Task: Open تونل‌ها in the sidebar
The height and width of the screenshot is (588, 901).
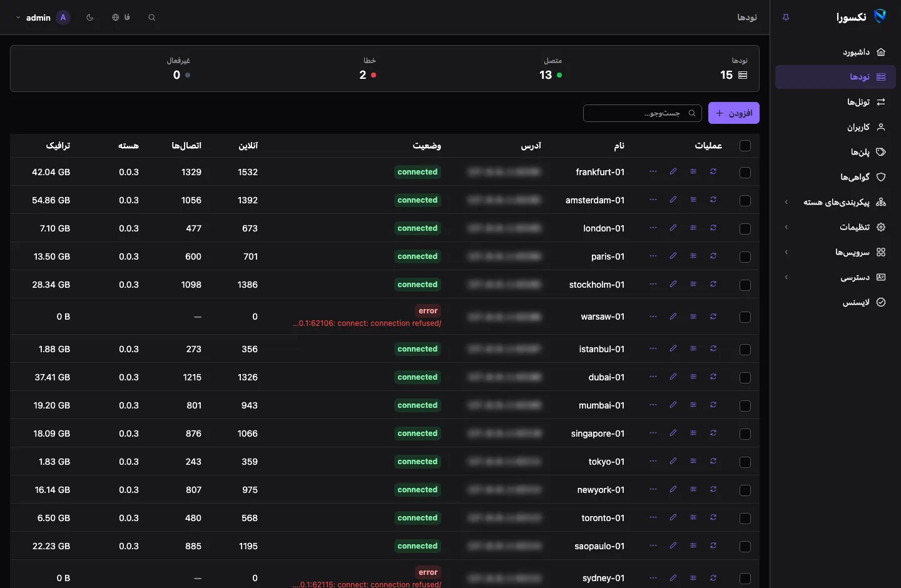Action: tap(835, 102)
